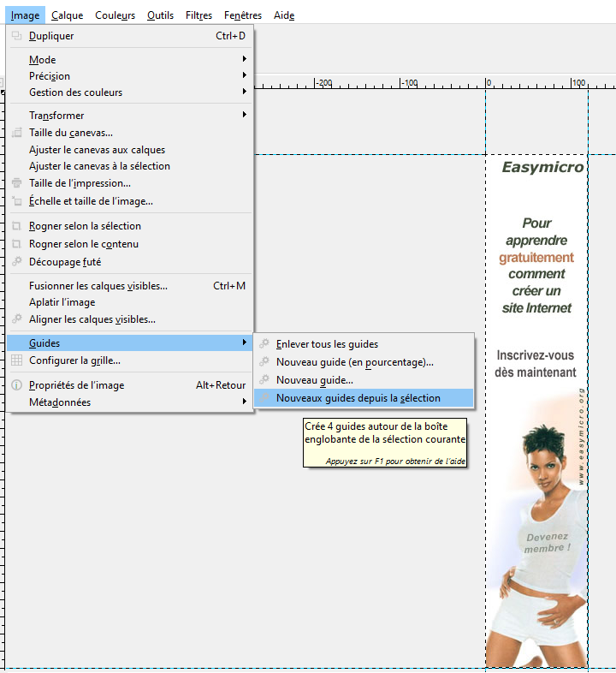The height and width of the screenshot is (673, 616).
Task: Expand the Gestion des couleurs submenu arrow
Action: 244,92
